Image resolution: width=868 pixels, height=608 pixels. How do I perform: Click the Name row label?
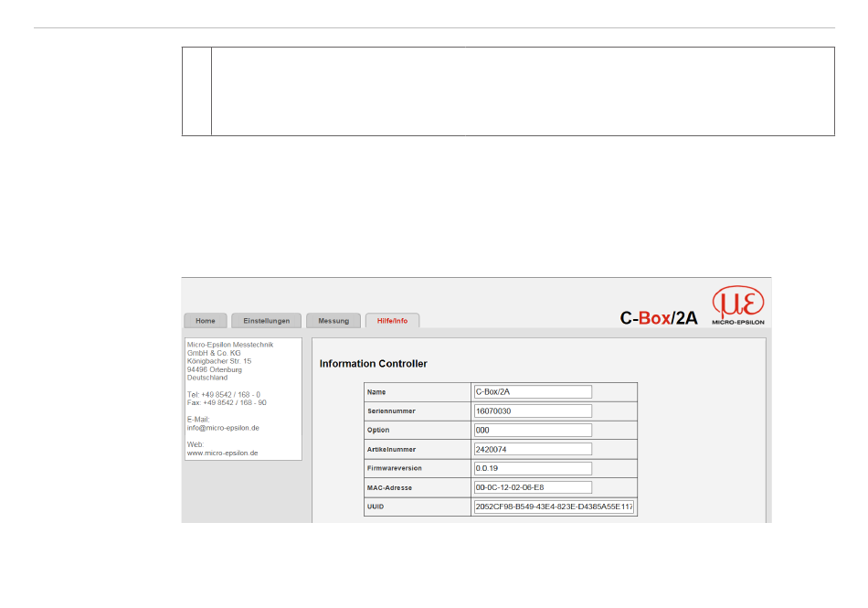click(376, 392)
